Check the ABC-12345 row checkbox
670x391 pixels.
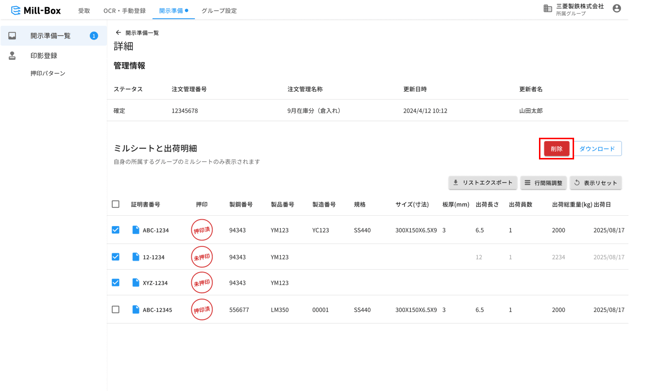[115, 309]
